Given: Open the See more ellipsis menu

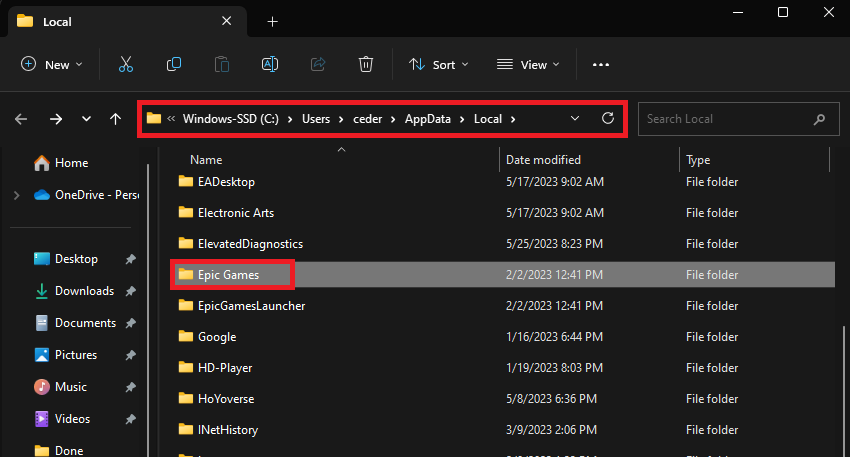Looking at the screenshot, I should click(601, 65).
